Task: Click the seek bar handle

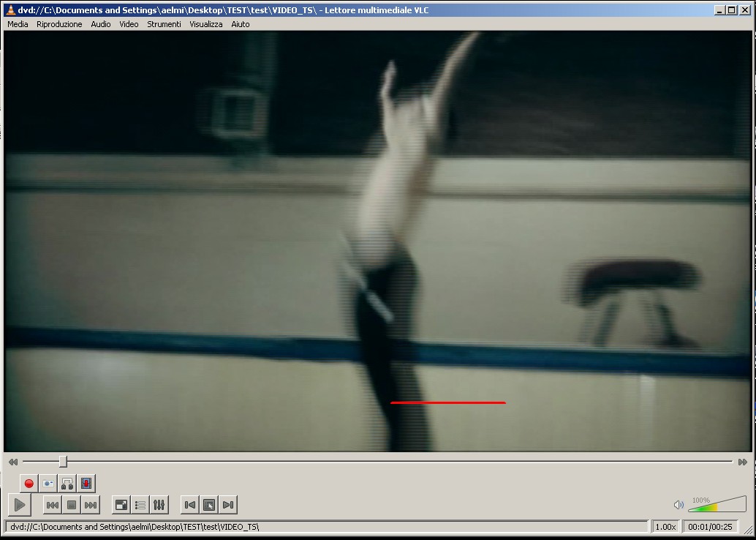Action: pyautogui.click(x=63, y=462)
